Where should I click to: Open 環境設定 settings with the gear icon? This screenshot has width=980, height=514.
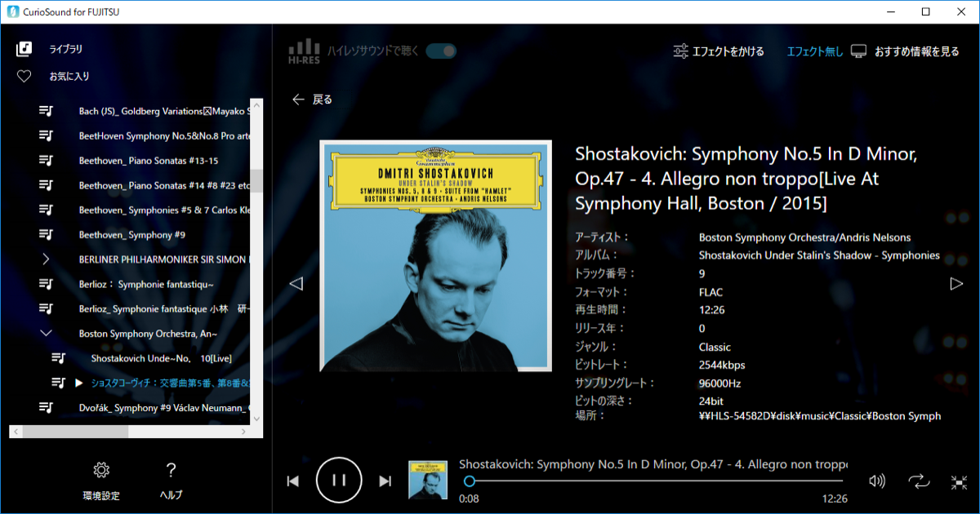101,481
